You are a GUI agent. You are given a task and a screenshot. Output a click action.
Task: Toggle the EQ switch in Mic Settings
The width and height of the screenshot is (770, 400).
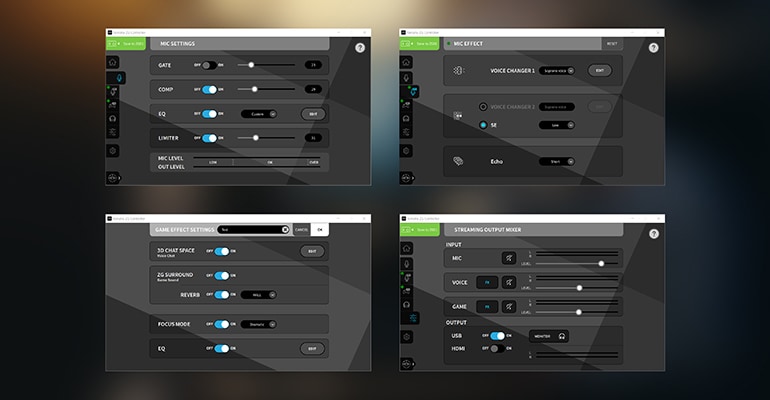(209, 114)
